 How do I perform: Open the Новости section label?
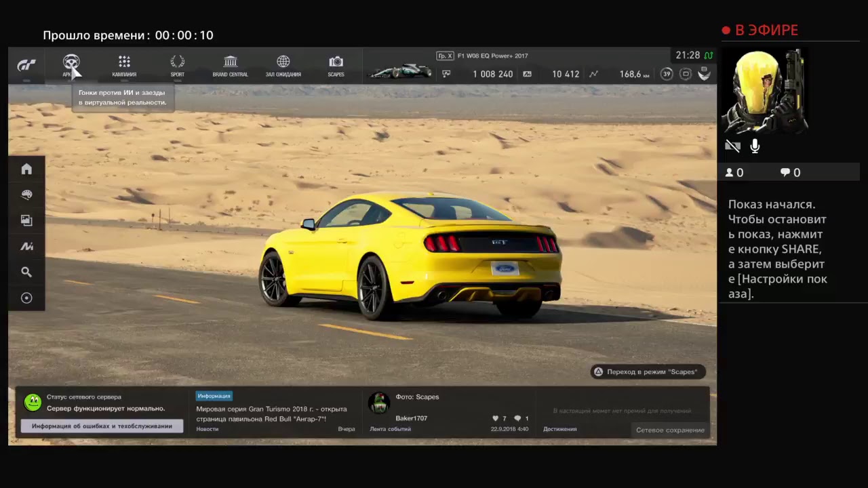tap(208, 429)
